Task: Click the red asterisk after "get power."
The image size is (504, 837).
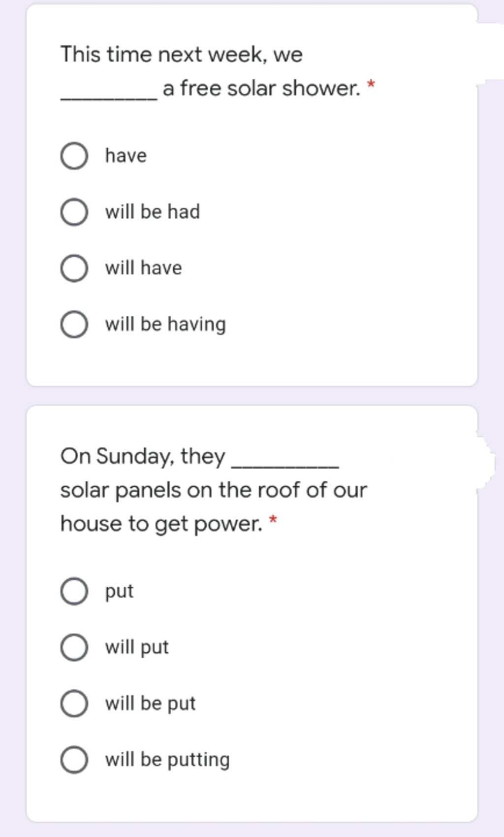Action: (273, 520)
